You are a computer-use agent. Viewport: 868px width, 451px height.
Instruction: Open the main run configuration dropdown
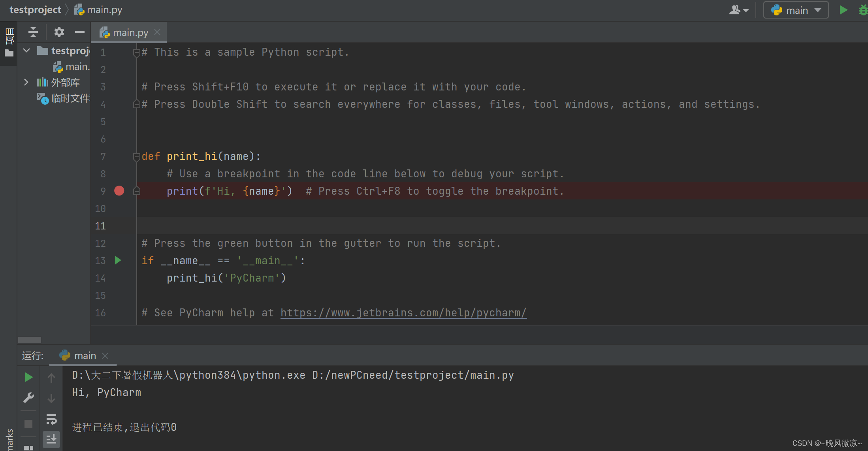coord(796,10)
